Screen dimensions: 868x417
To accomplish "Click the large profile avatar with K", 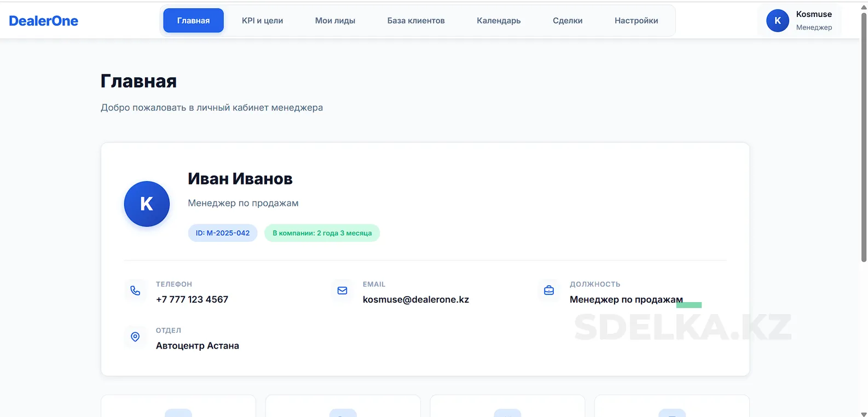I will click(x=147, y=204).
